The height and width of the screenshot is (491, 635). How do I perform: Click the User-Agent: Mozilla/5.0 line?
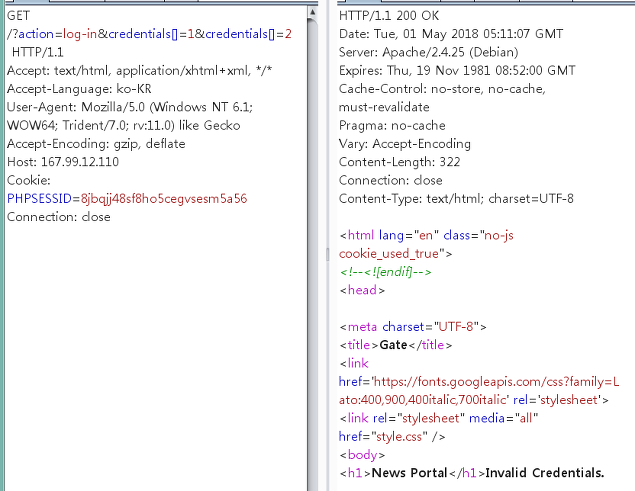[x=130, y=107]
